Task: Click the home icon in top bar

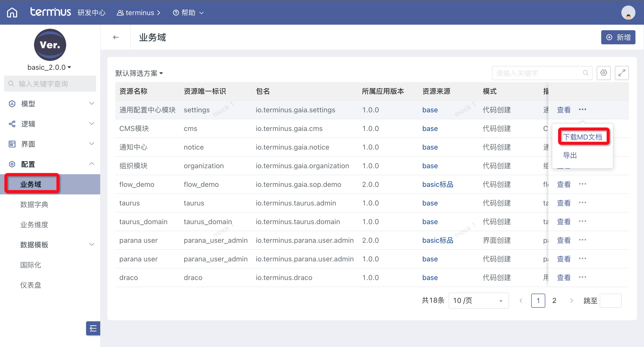Action: click(x=12, y=12)
